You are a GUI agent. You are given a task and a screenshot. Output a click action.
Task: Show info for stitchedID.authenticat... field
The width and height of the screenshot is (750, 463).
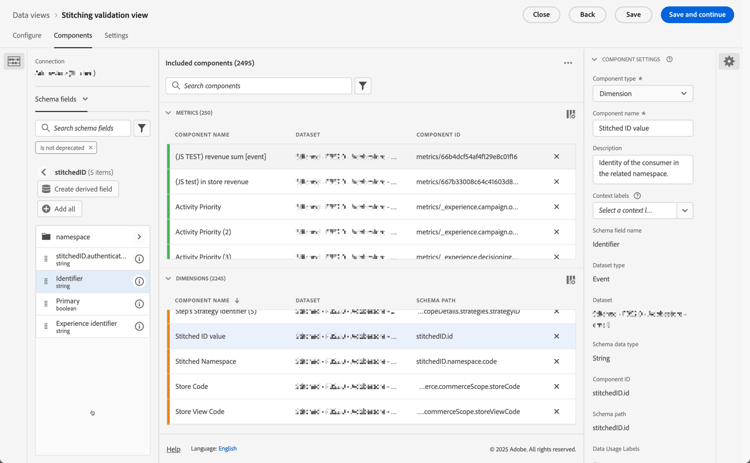[x=139, y=259]
